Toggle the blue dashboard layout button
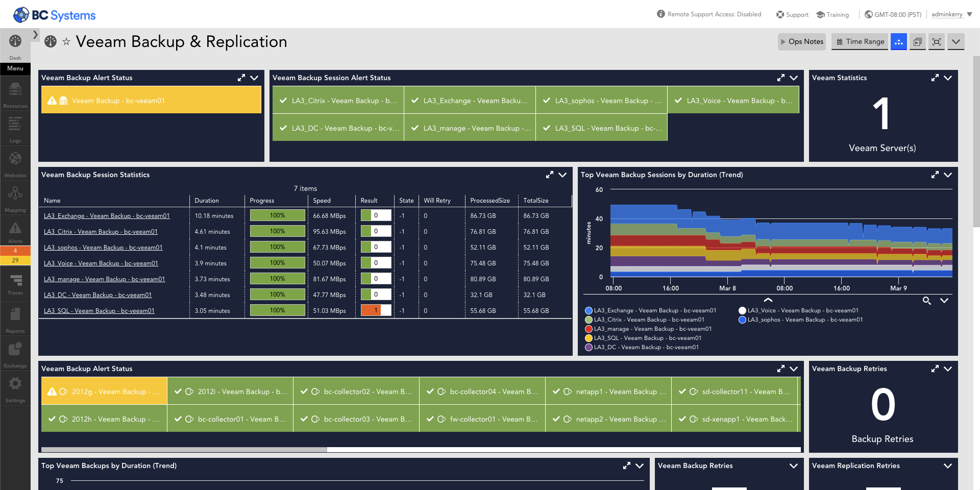The height and width of the screenshot is (490, 980). click(x=898, y=41)
